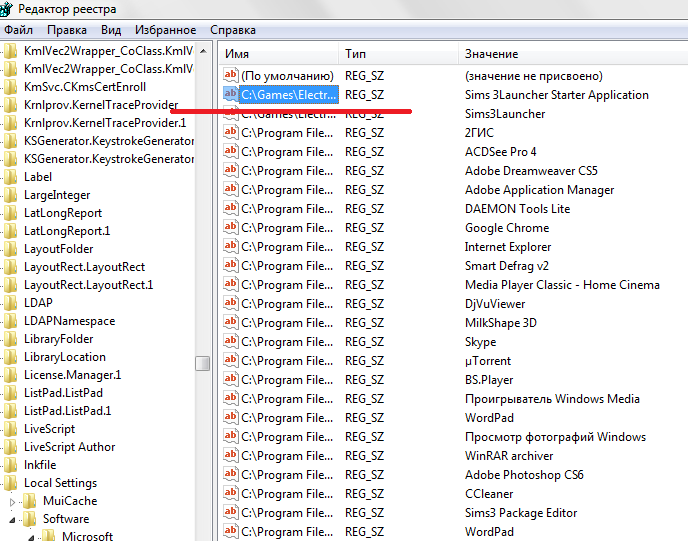Select the LDAPNamespace key

[x=69, y=321]
